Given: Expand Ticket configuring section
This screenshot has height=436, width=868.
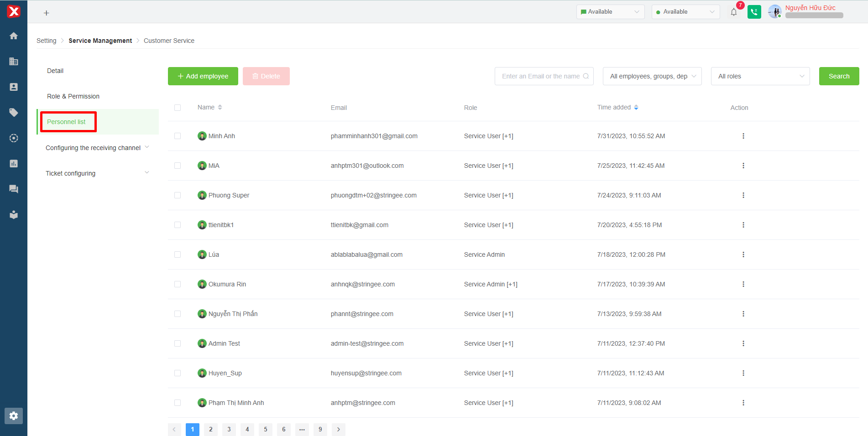Looking at the screenshot, I should coord(98,173).
